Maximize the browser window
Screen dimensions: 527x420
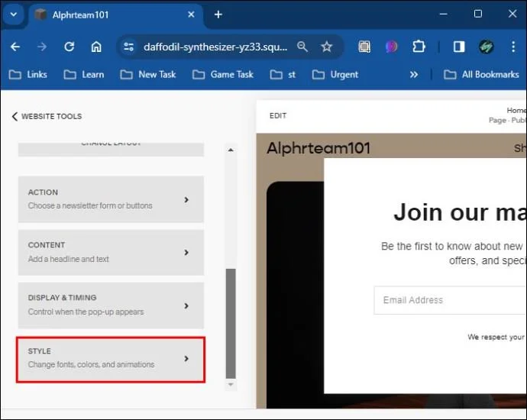pyautogui.click(x=478, y=14)
